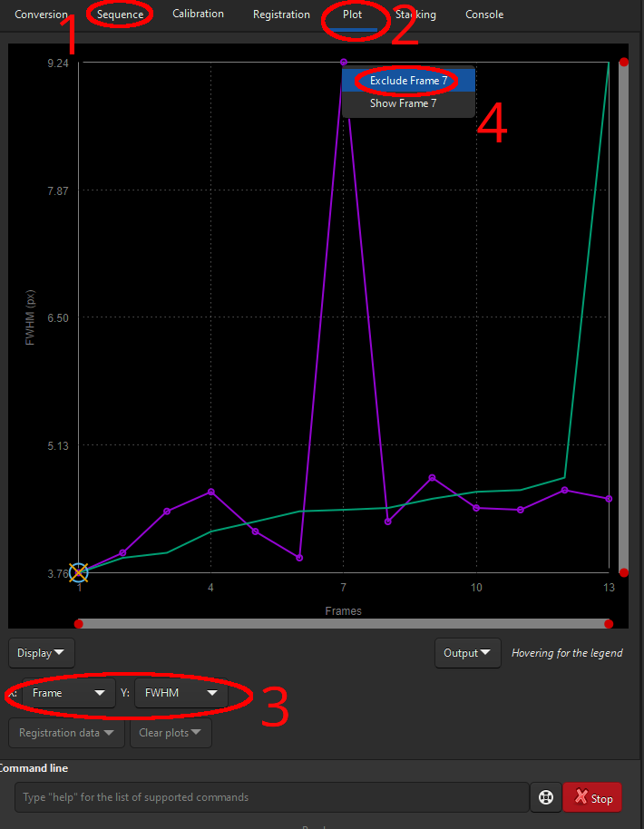Switch to the Conversion tab
The image size is (644, 829).
coord(41,15)
